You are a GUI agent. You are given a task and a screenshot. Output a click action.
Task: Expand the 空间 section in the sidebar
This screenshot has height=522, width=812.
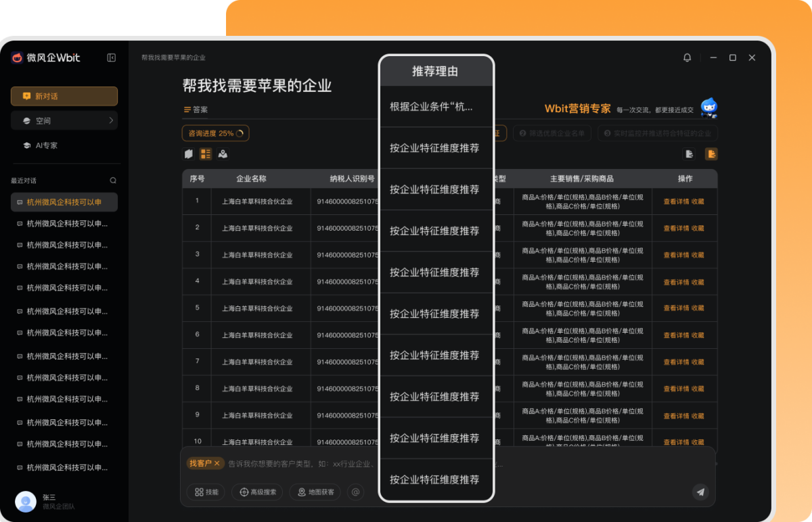pyautogui.click(x=64, y=120)
